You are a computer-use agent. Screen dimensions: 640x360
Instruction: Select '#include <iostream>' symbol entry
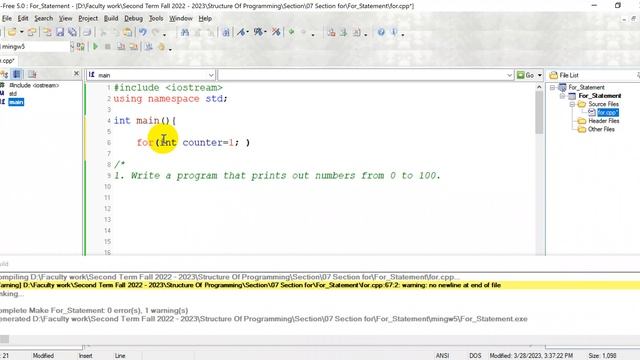(x=34, y=85)
